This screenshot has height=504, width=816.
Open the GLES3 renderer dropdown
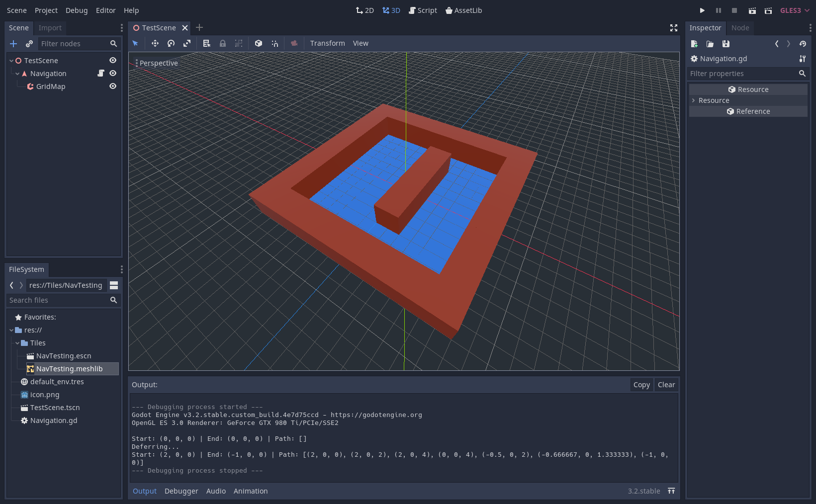tap(795, 10)
